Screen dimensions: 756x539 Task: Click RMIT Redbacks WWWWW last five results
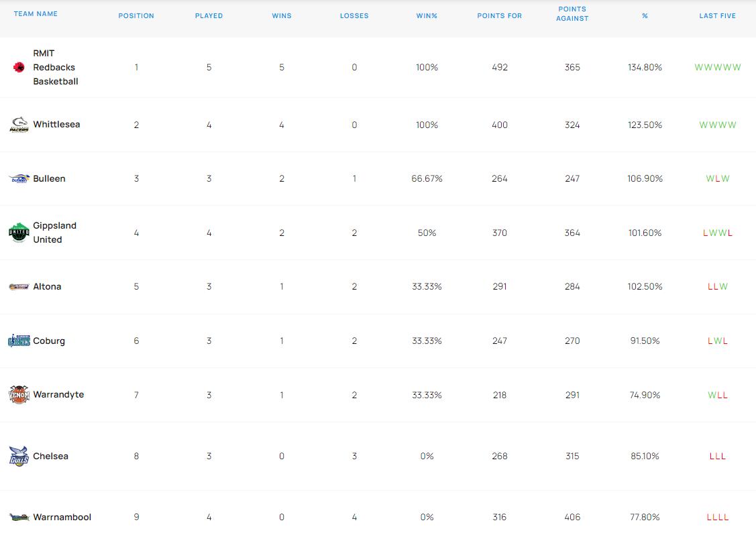[718, 68]
